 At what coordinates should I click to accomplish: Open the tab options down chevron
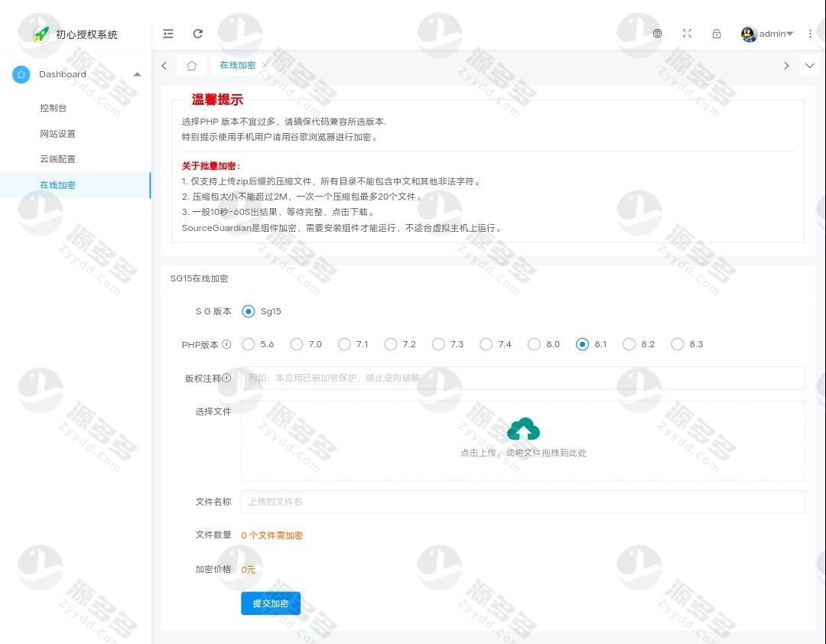[x=810, y=66]
